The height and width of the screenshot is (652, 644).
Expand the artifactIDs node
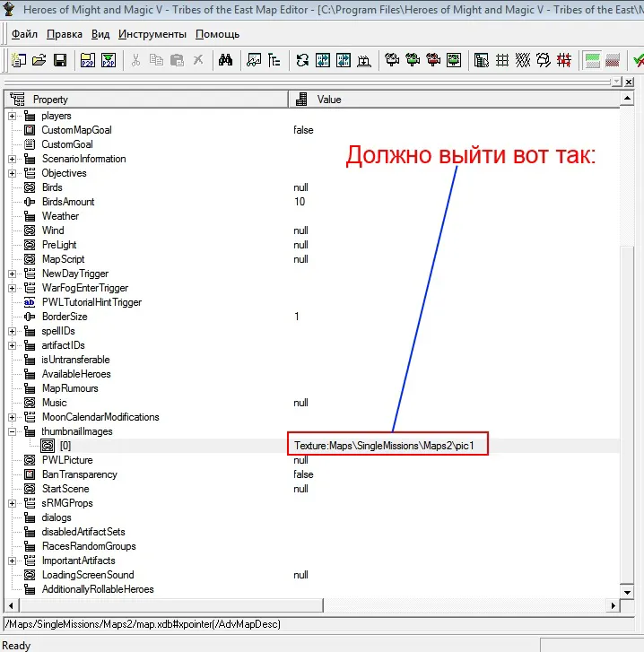[x=12, y=345]
